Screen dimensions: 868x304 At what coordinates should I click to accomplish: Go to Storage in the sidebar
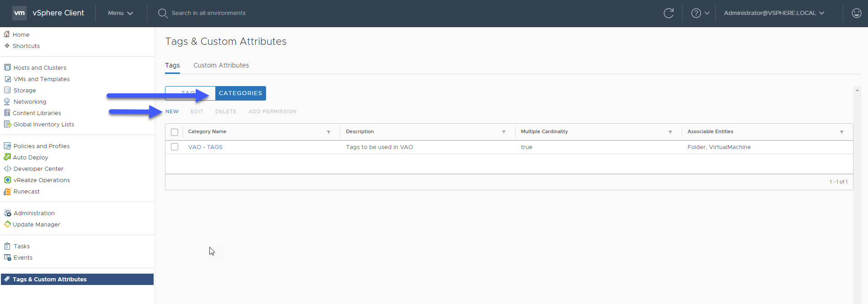point(24,90)
